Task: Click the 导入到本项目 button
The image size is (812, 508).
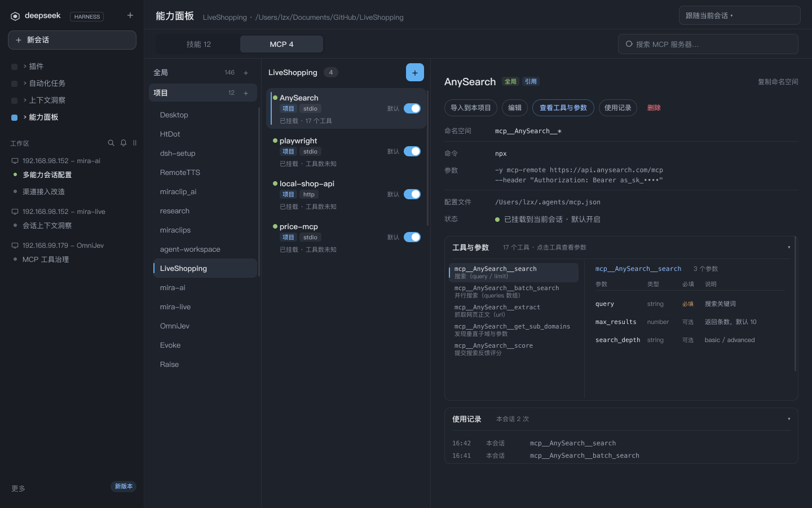Action: [470, 108]
